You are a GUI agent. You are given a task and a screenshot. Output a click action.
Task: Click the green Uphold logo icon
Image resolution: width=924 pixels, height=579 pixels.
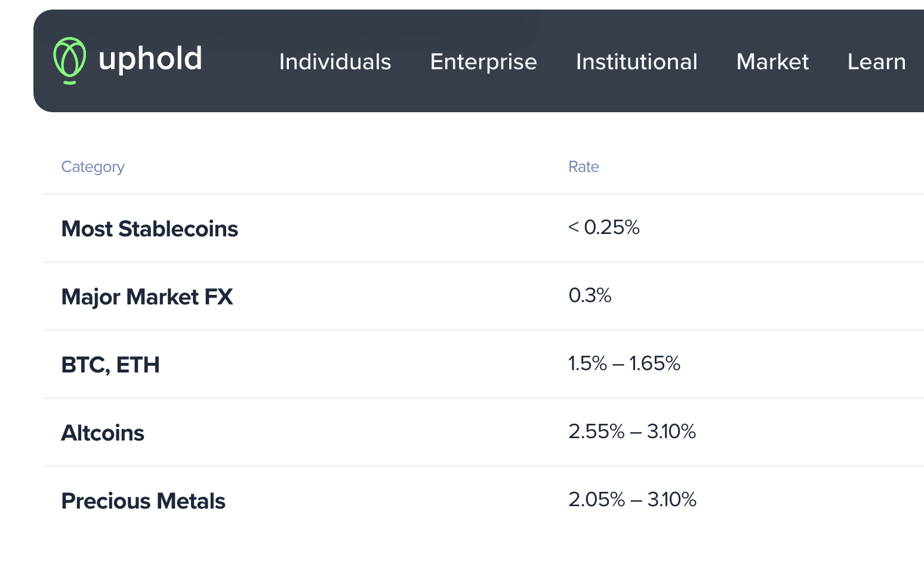pos(70,60)
